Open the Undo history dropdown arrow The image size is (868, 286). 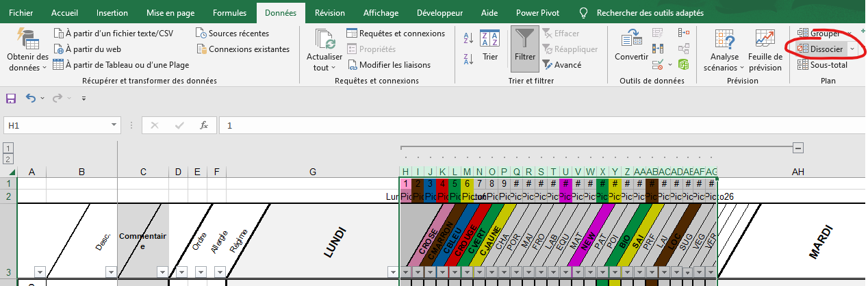[x=42, y=99]
